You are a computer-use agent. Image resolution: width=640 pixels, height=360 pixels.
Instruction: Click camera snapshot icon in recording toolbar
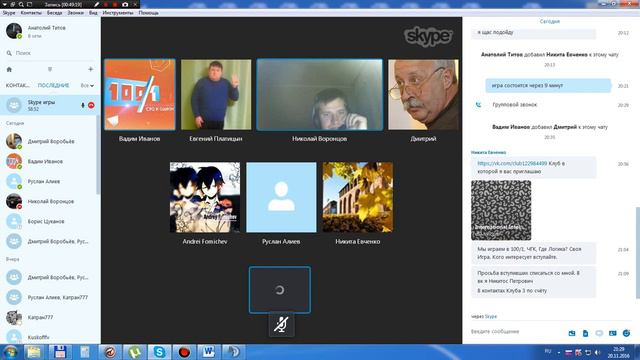[x=125, y=4]
